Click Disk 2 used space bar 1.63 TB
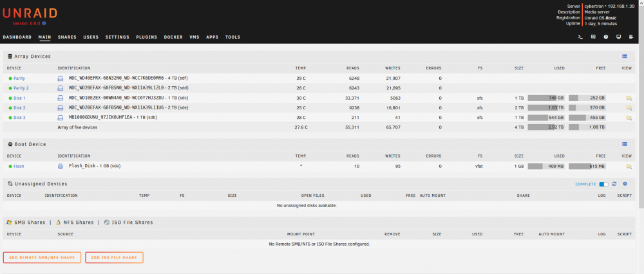Viewport: 644px width, 274px height. point(546,108)
